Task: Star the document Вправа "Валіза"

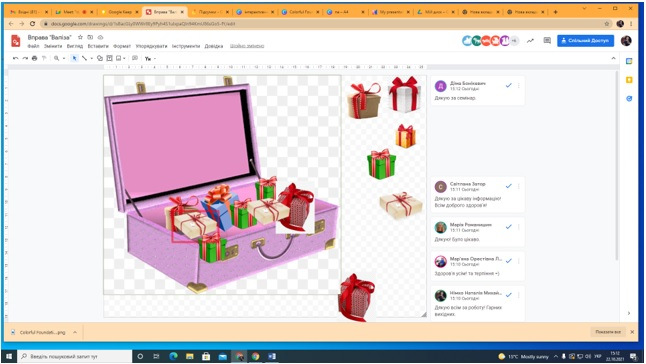Action: tap(80, 37)
